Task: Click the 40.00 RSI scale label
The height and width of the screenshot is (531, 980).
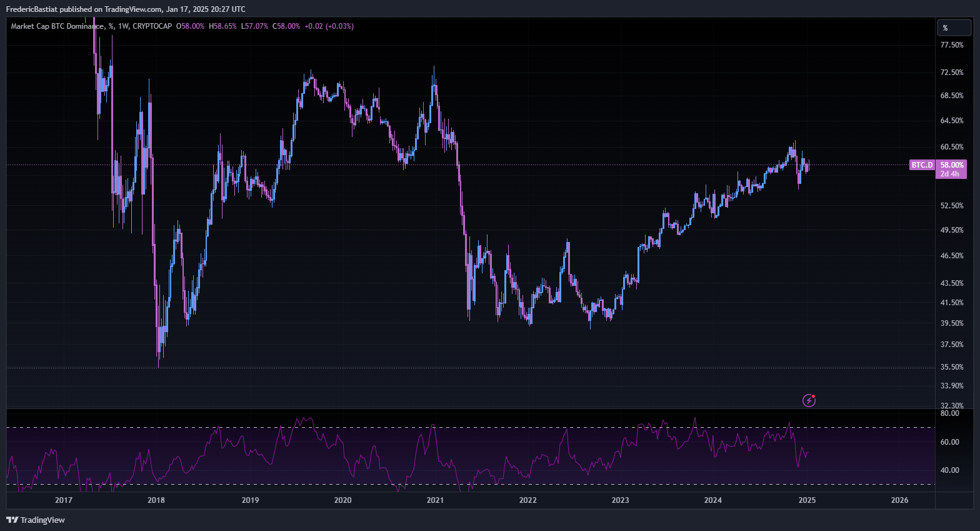Action: click(x=949, y=470)
